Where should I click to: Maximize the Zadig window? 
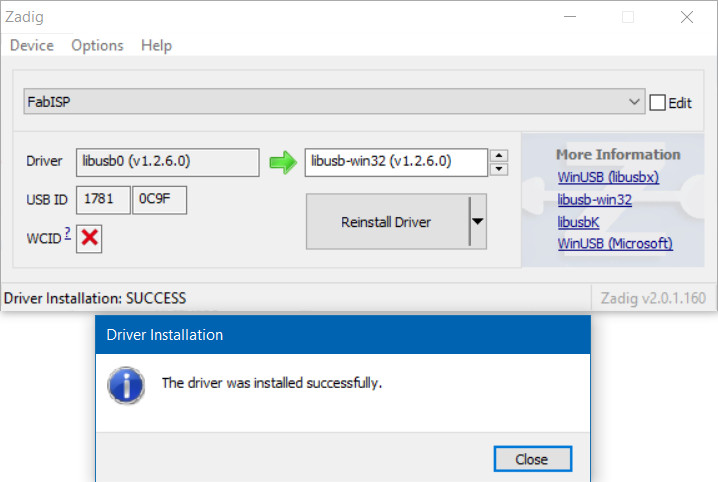pyautogui.click(x=628, y=17)
